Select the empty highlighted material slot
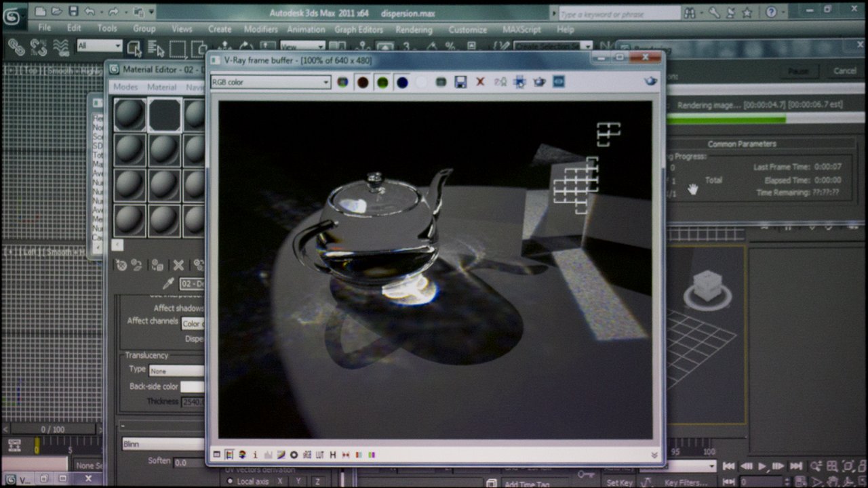Image resolution: width=868 pixels, height=488 pixels. coord(165,115)
